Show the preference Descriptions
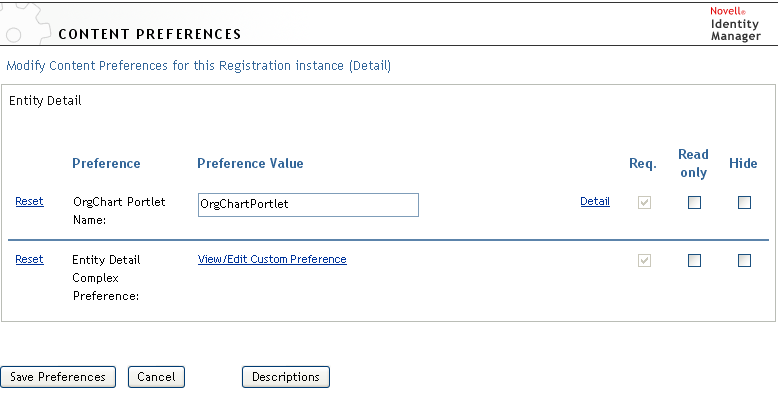 coord(286,377)
